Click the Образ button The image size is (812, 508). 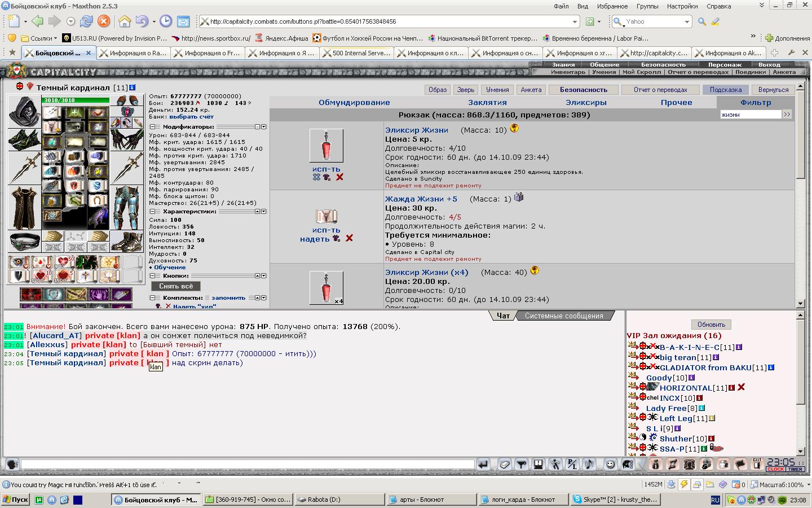point(438,90)
